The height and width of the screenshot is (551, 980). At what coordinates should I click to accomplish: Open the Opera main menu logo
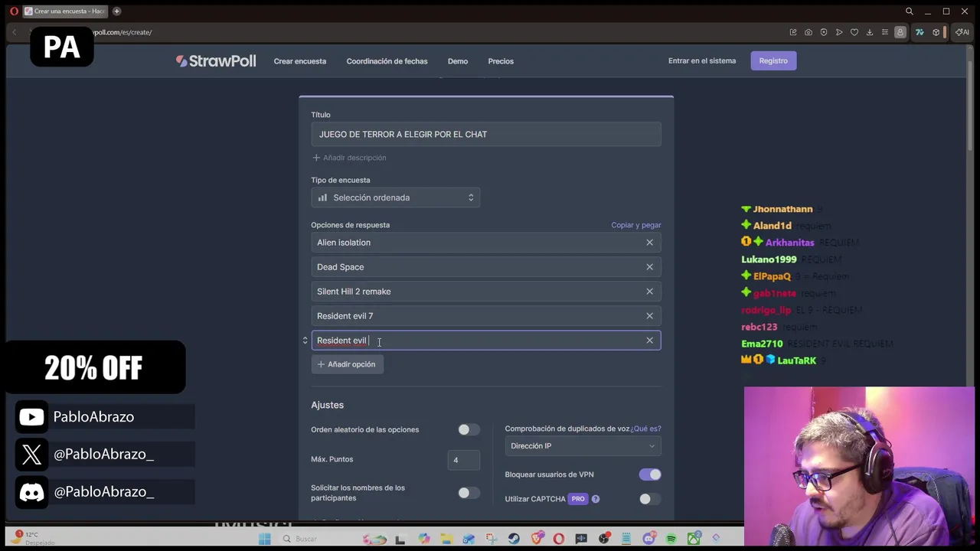pyautogui.click(x=14, y=11)
